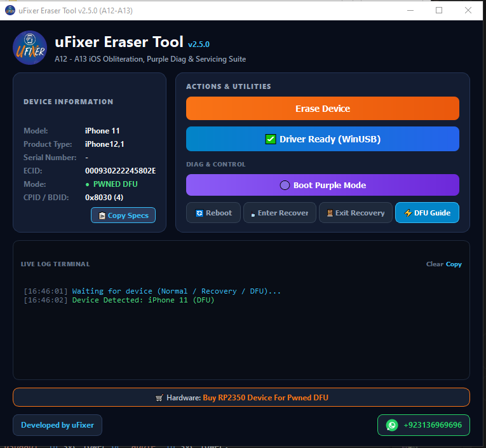Image resolution: width=486 pixels, height=448 pixels.
Task: Launch Boot Purple Mode
Action: (322, 185)
